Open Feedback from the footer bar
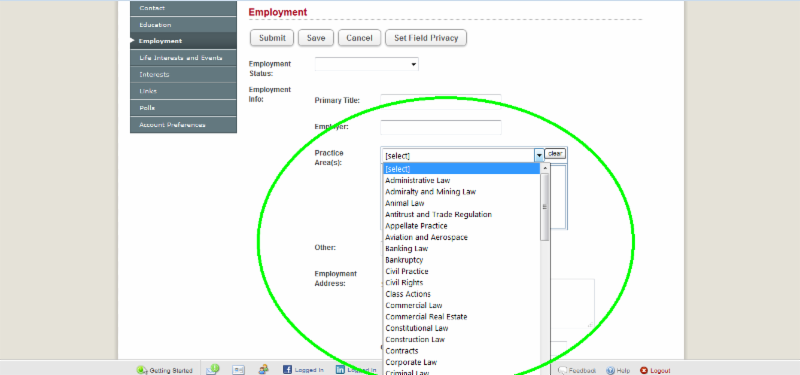The image size is (800, 375). point(577,370)
